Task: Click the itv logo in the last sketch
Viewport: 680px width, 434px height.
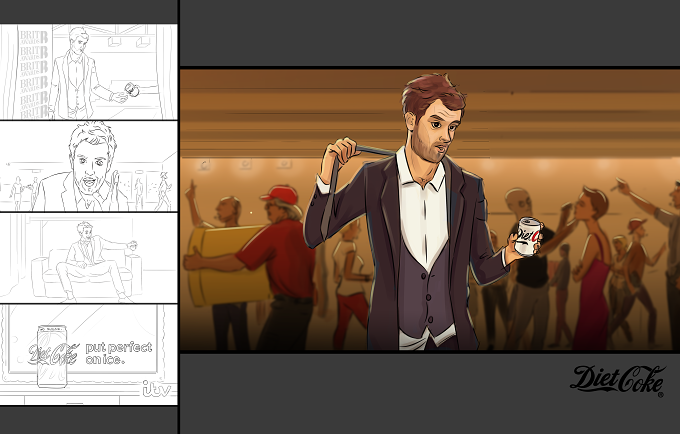Action: pyautogui.click(x=157, y=388)
